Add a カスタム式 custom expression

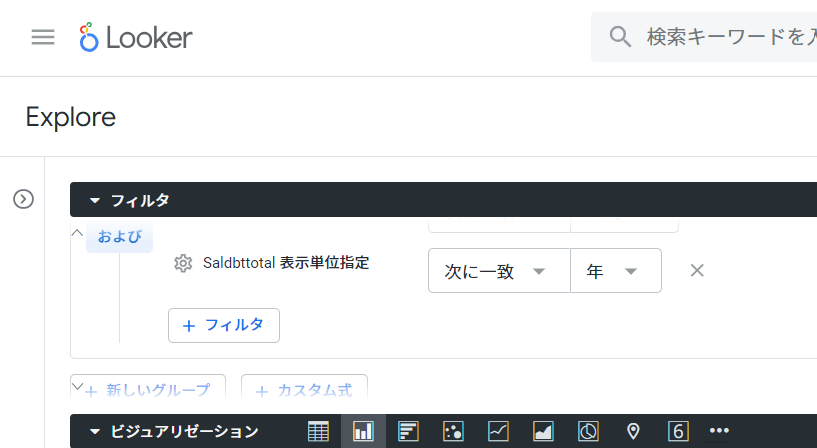[x=304, y=389]
